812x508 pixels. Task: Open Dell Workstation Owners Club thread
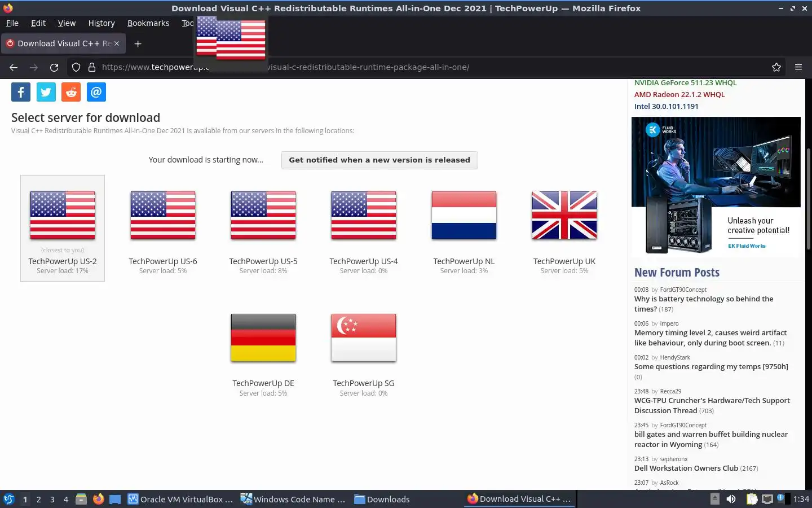tap(686, 468)
